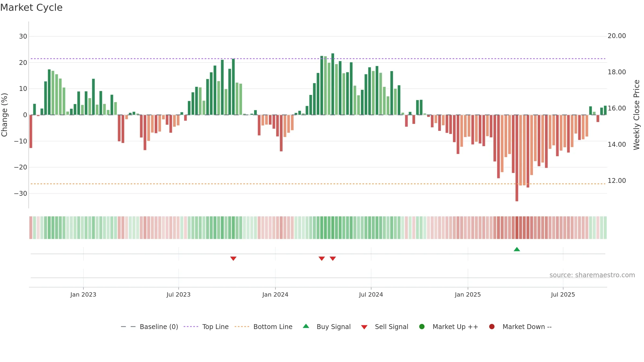The height and width of the screenshot is (362, 644).
Task: Click the Jan 2023 axis label
Action: click(83, 295)
